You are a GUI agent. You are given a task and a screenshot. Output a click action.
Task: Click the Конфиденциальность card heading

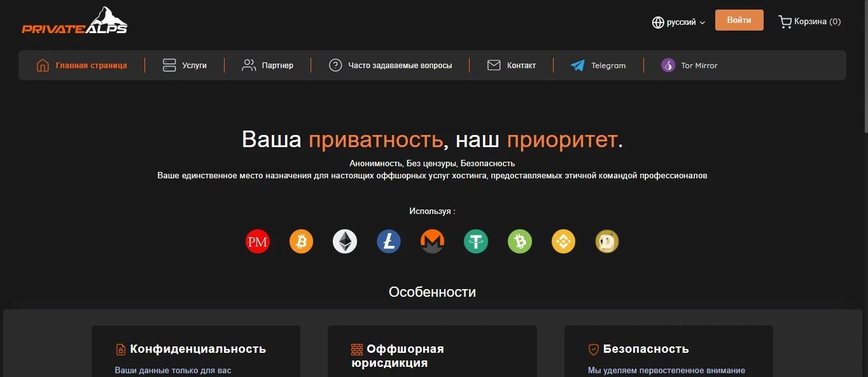pos(198,349)
